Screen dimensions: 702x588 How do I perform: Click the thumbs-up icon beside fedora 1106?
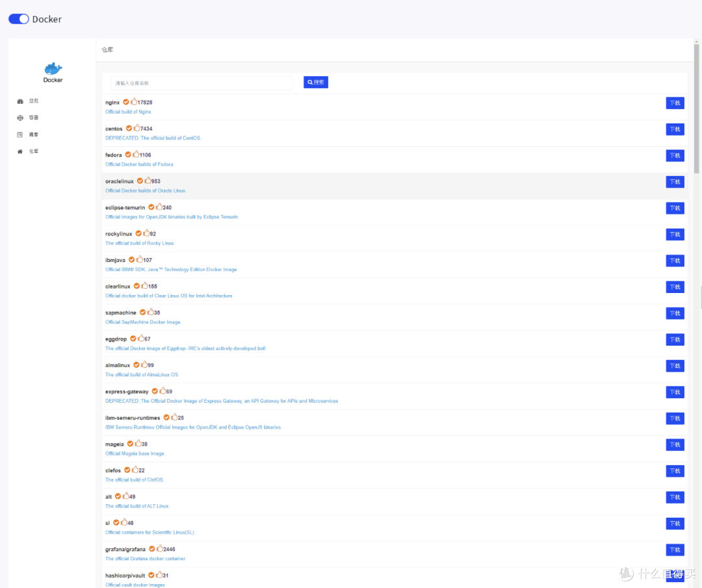tap(136, 154)
